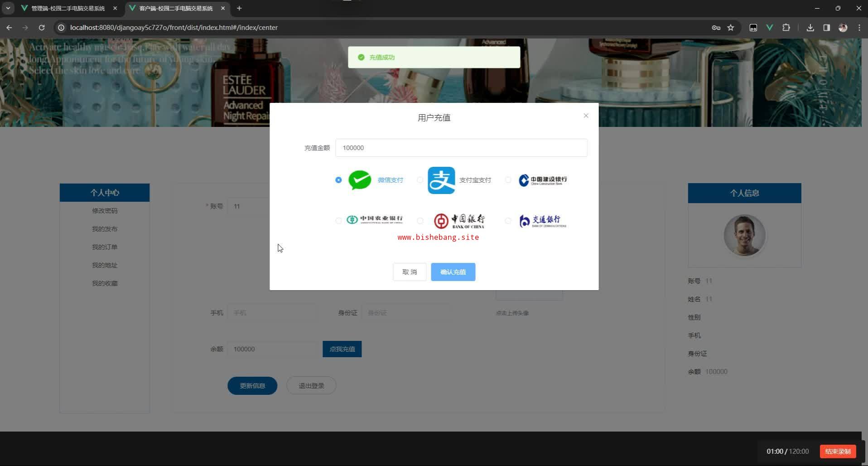Click the Bank of Communications logo
The height and width of the screenshot is (466, 868).
tap(543, 221)
